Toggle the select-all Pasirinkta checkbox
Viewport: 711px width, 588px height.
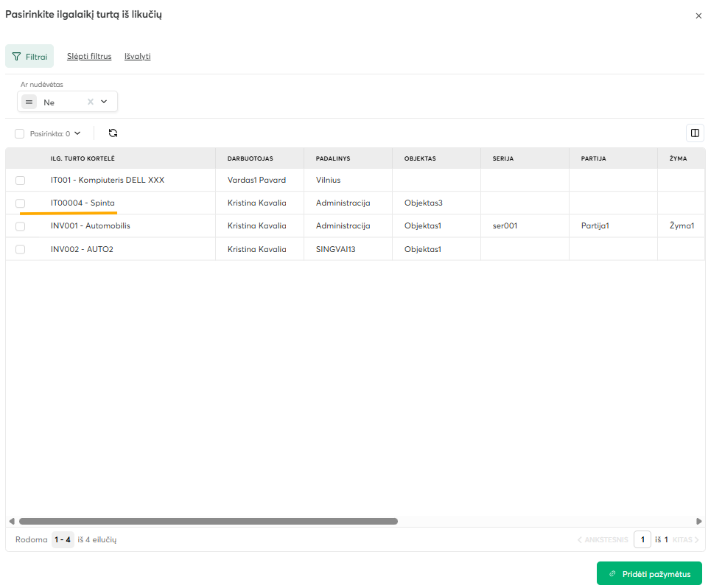click(x=20, y=134)
